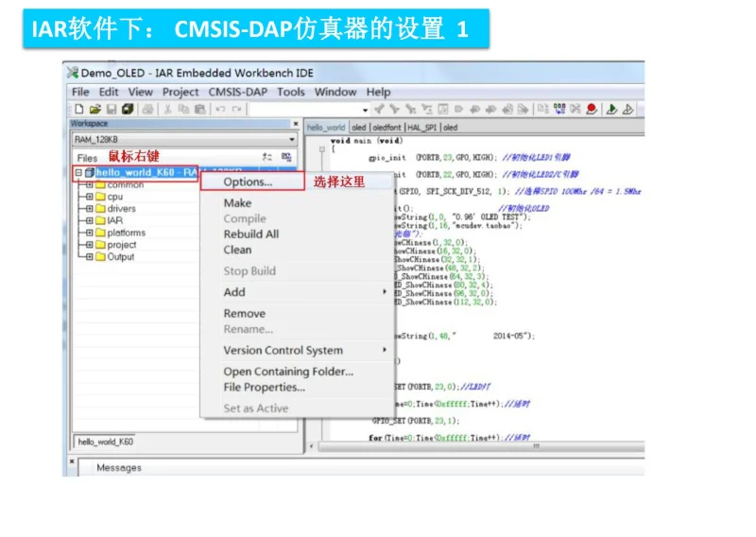756x537 pixels.
Task: Close the Workspace panel
Action: click(x=296, y=124)
